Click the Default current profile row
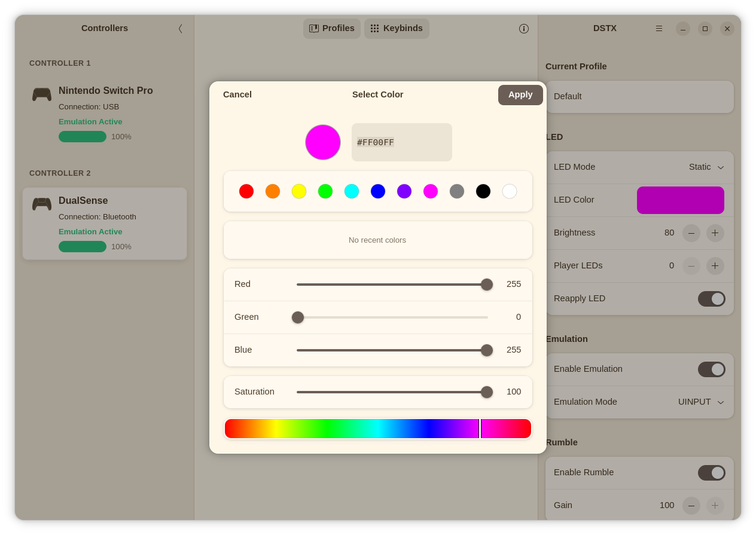Screen dimensions: 756x535 (639, 97)
